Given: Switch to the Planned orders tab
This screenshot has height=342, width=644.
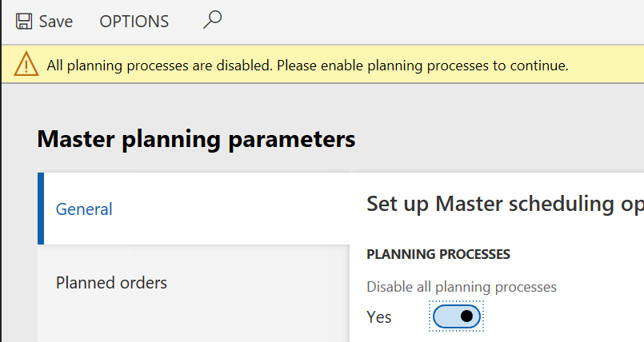Looking at the screenshot, I should coord(111,283).
